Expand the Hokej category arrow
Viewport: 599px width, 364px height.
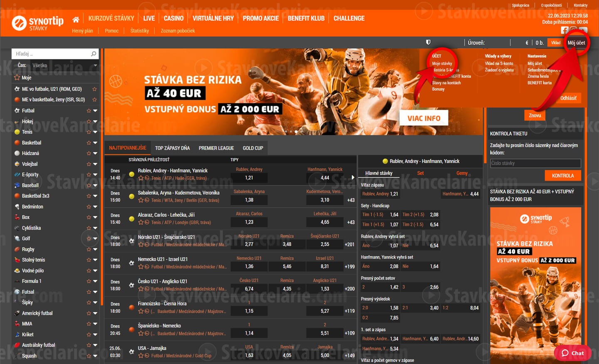pos(95,121)
